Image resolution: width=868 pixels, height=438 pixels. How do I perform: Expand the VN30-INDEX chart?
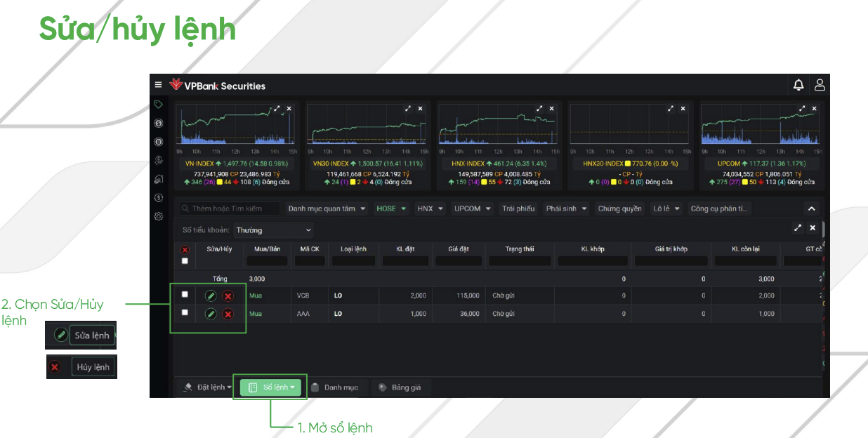click(x=408, y=109)
